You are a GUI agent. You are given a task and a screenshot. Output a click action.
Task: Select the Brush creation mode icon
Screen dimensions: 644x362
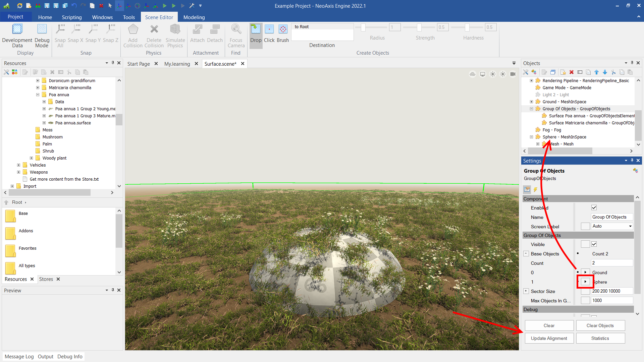(283, 29)
